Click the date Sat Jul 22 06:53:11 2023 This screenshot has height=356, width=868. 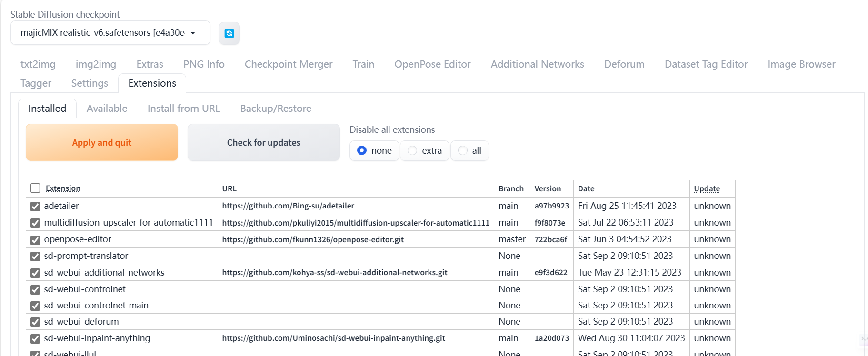pyautogui.click(x=626, y=222)
